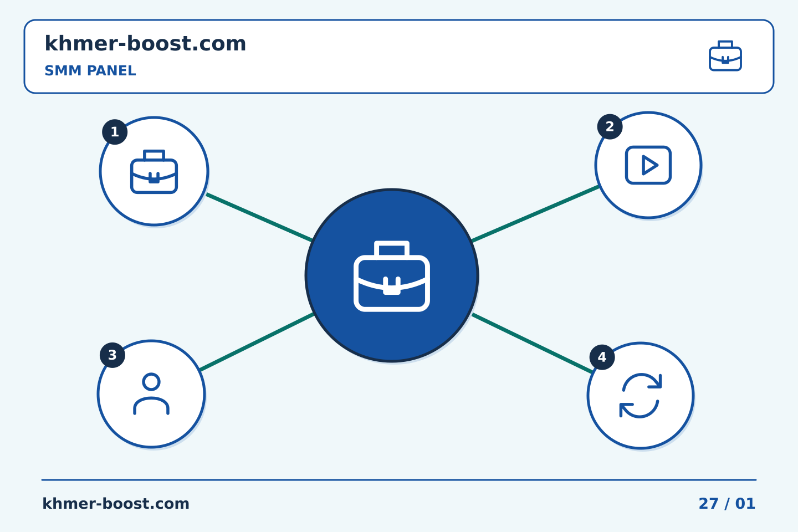The width and height of the screenshot is (798, 532).
Task: Click the number 1 badge
Action: tap(115, 132)
